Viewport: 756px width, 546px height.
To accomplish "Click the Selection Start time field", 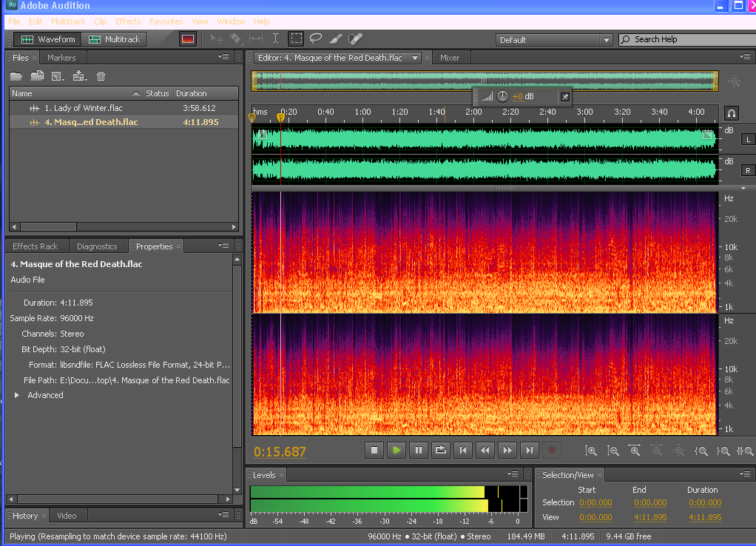I will coord(595,502).
